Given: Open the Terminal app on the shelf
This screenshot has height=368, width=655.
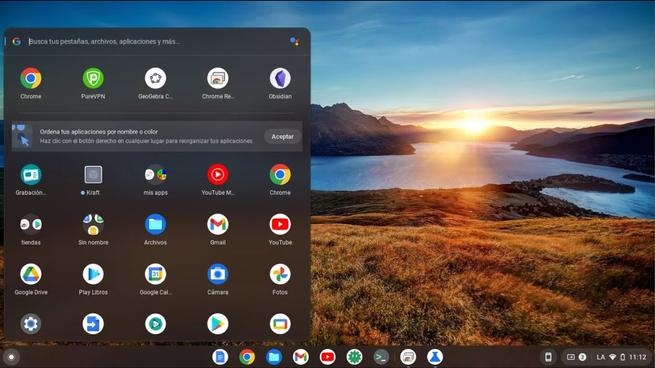Looking at the screenshot, I should pyautogui.click(x=381, y=357).
